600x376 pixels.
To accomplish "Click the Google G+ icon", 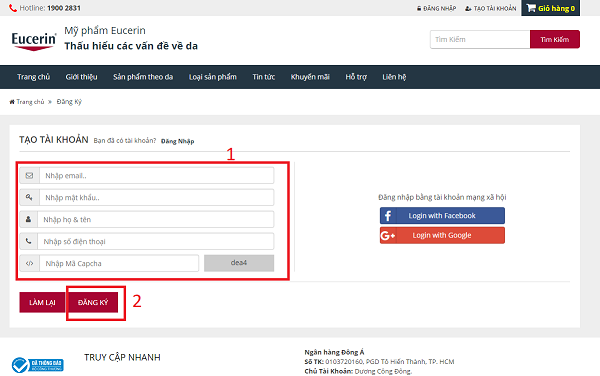I will [x=388, y=236].
